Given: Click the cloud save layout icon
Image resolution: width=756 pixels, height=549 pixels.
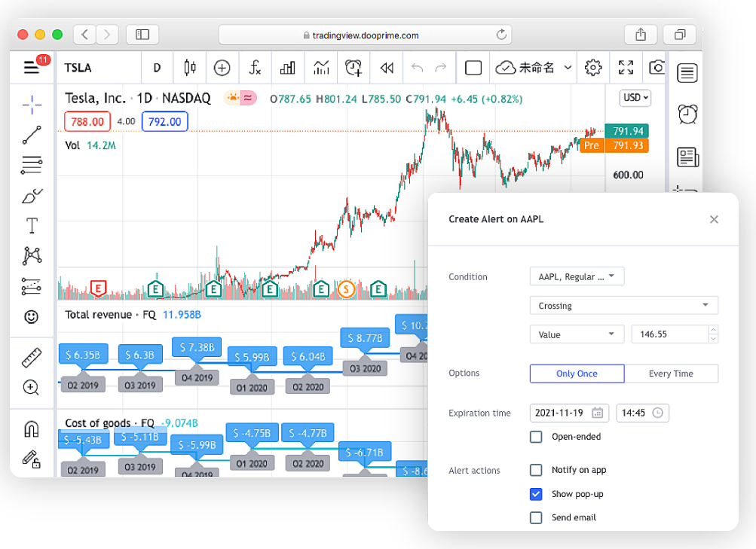Looking at the screenshot, I should tap(506, 68).
